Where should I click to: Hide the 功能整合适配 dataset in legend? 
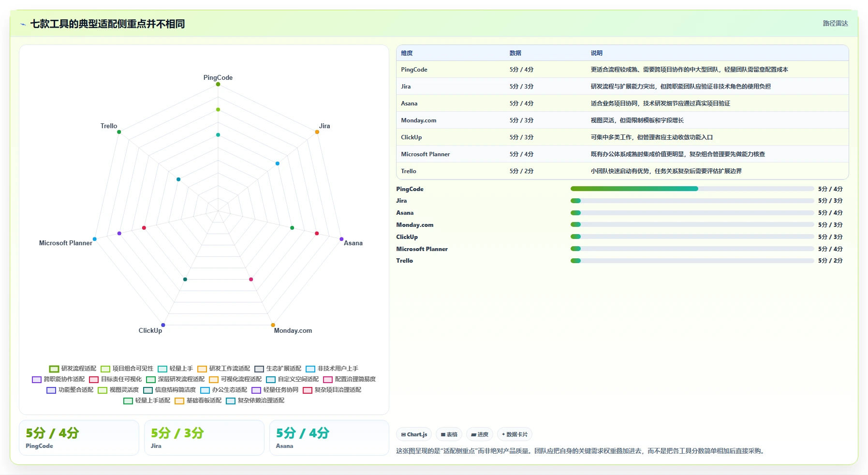point(70,390)
